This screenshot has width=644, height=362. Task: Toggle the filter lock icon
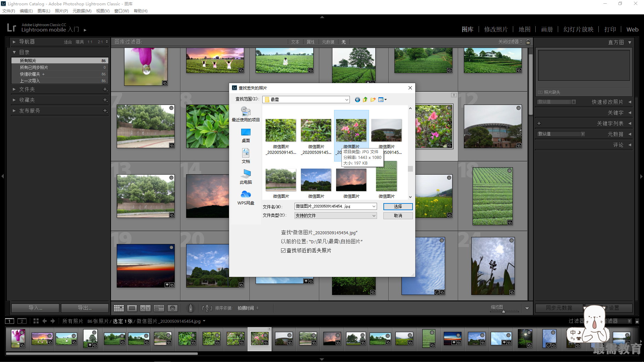(x=528, y=42)
